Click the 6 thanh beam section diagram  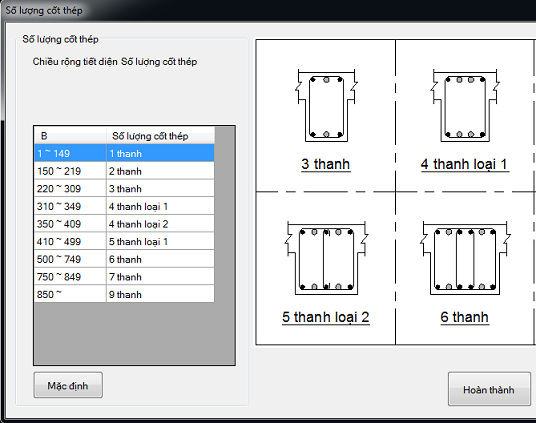(x=465, y=258)
